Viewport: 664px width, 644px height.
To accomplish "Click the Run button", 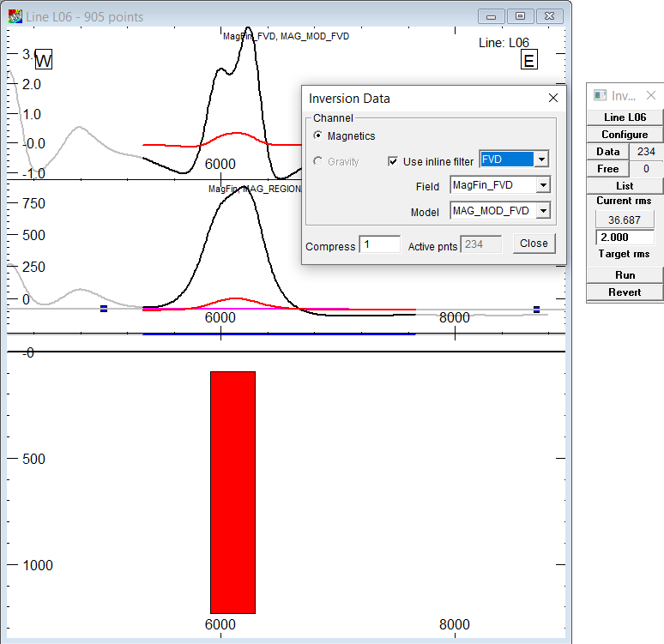I will [625, 275].
